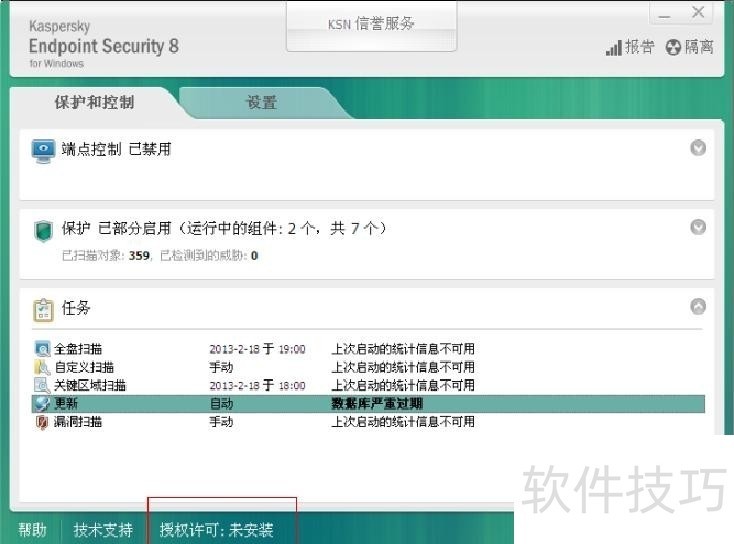Expand the 端点控制 section arrow
The height and width of the screenshot is (544, 734).
pyautogui.click(x=698, y=148)
